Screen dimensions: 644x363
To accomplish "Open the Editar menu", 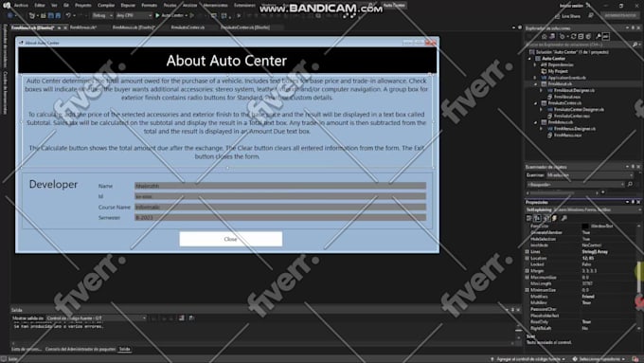I will (x=40, y=6).
